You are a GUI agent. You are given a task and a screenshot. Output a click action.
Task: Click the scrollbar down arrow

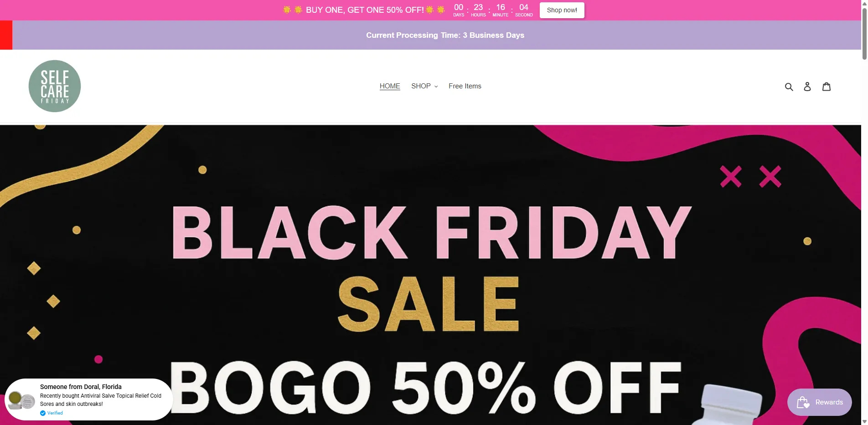click(x=864, y=422)
